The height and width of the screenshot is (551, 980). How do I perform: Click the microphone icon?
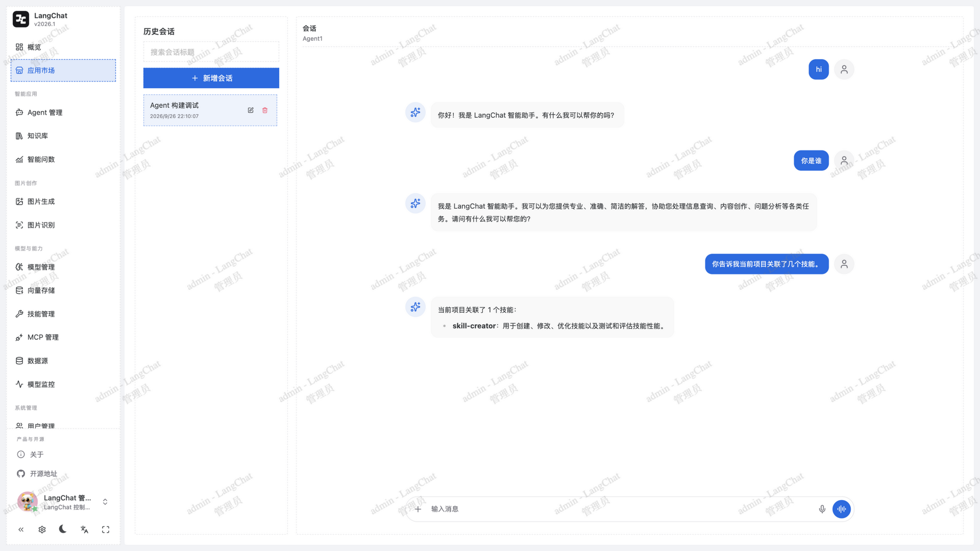click(x=822, y=509)
